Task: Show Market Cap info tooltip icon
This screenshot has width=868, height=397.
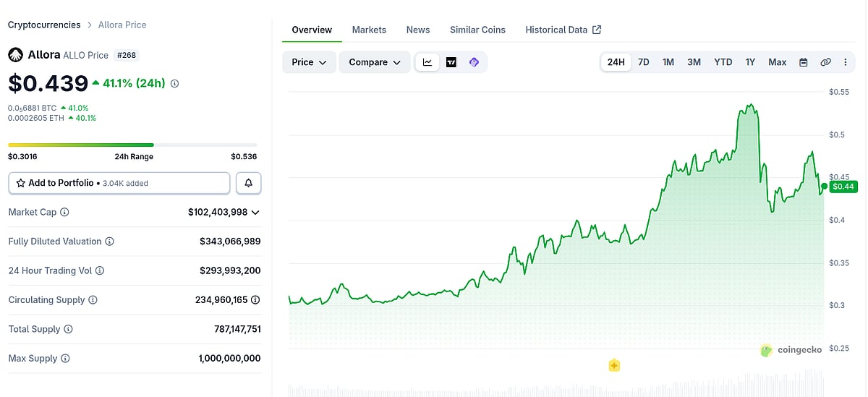Action: tap(64, 212)
